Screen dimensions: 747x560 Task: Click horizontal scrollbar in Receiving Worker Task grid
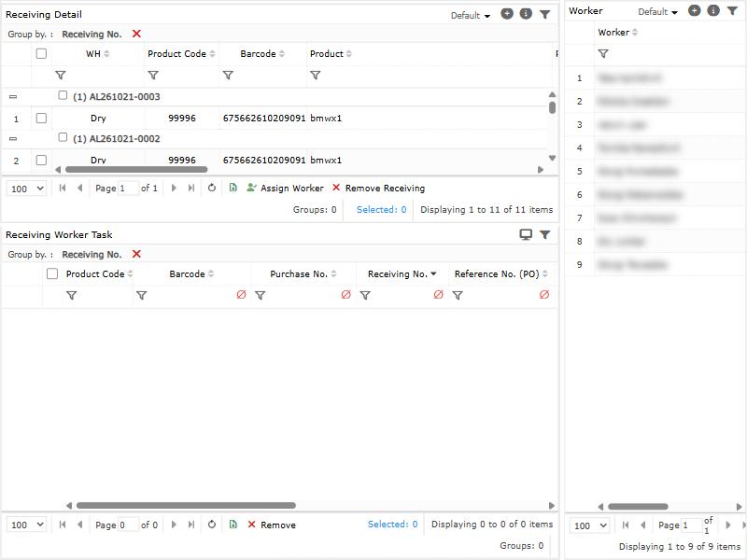click(x=186, y=505)
